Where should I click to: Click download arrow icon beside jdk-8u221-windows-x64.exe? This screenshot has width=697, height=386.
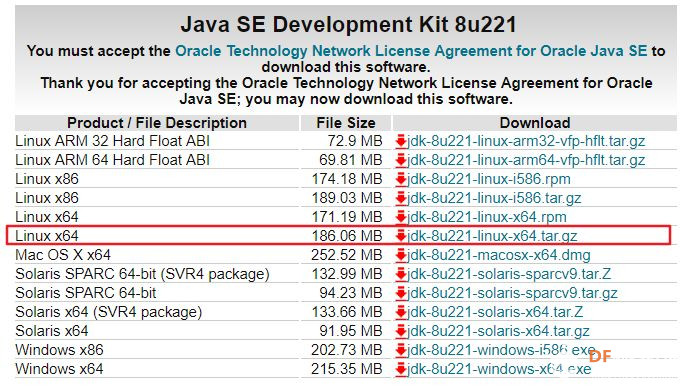tap(401, 369)
